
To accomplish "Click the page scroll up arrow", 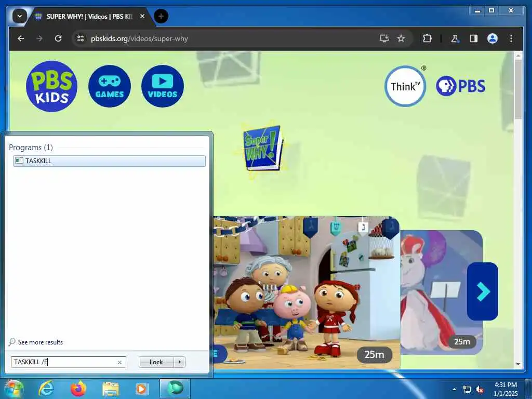I will tap(518, 55).
